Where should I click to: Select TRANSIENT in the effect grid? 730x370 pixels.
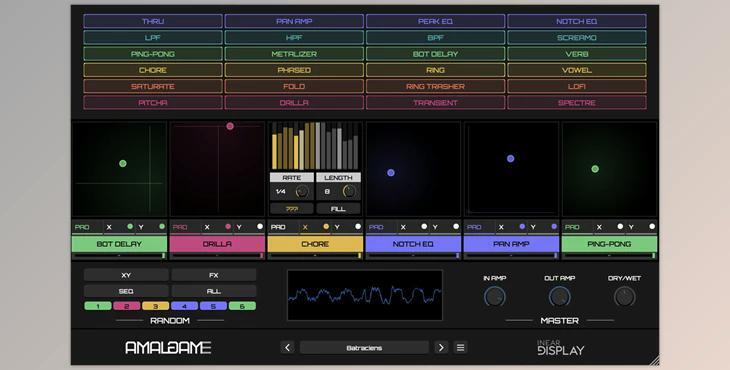(x=435, y=103)
